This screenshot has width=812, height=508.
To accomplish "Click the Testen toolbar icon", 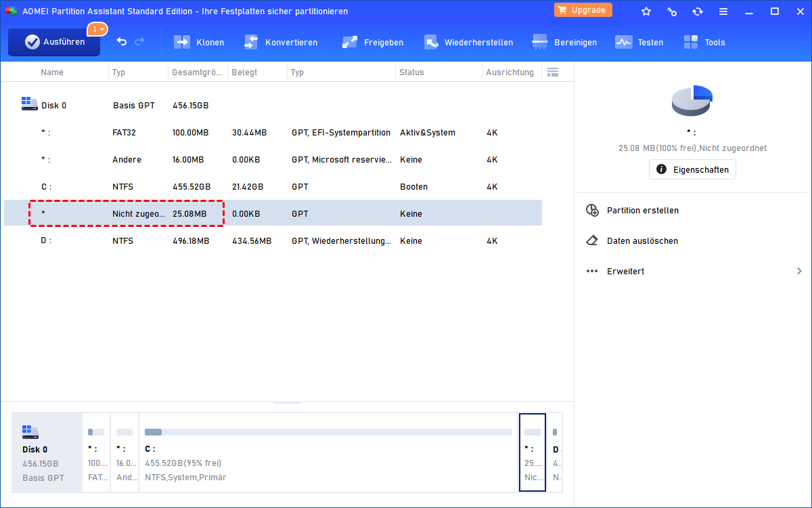I will [623, 42].
